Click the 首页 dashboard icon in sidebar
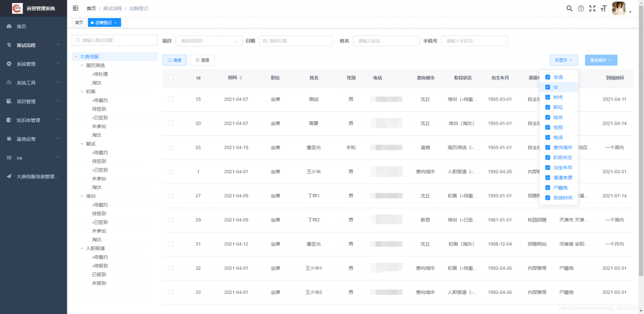The image size is (644, 314). tap(9, 26)
